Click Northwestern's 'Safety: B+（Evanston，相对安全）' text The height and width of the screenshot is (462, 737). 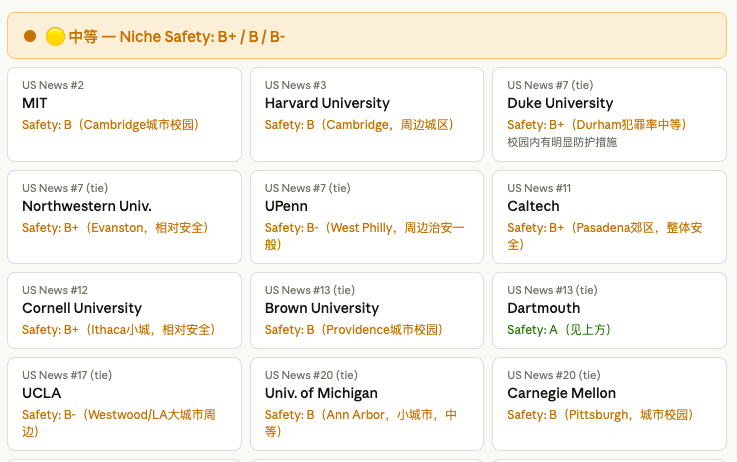point(116,227)
